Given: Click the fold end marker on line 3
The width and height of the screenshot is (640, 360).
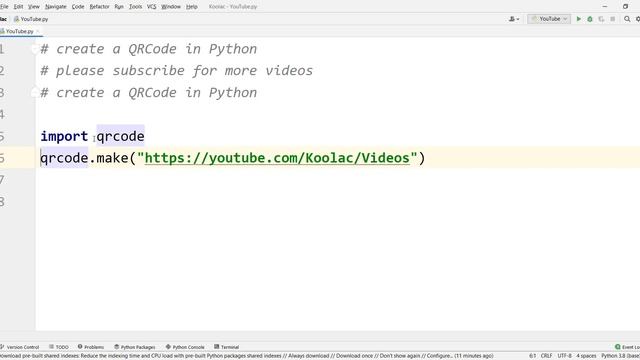Looking at the screenshot, I should click(34, 93).
